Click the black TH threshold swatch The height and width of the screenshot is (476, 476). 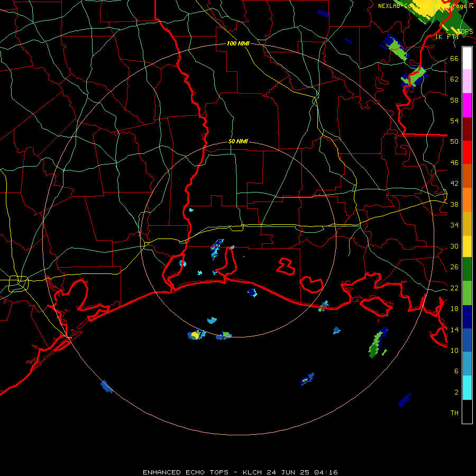[467, 411]
